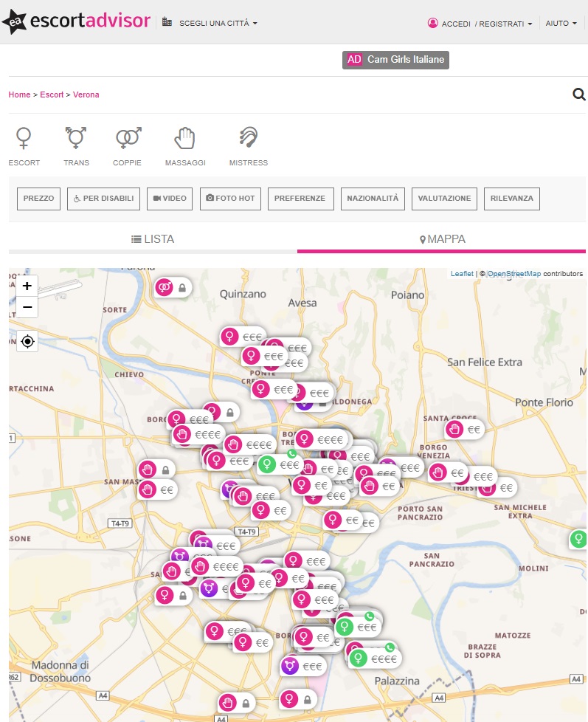Screen dimensions: 588x722
Task: Select the Massaggi hand icon
Action: [184, 138]
